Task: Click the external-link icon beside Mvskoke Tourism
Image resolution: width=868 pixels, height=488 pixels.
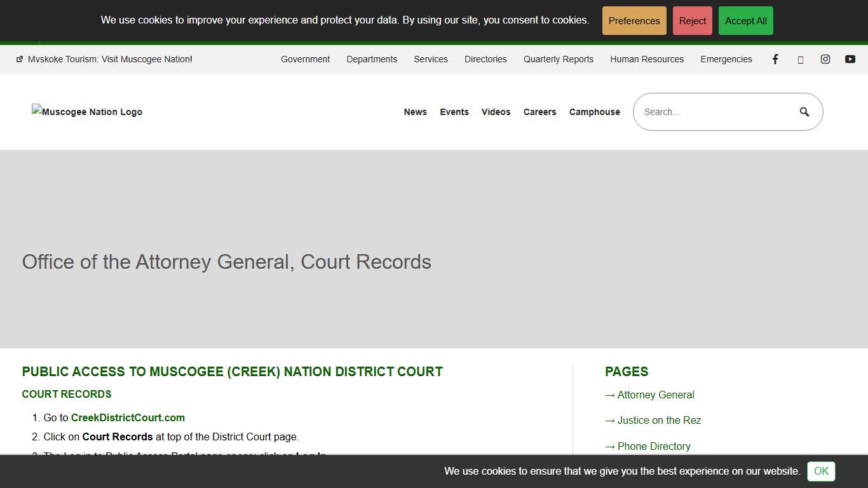Action: click(x=19, y=59)
